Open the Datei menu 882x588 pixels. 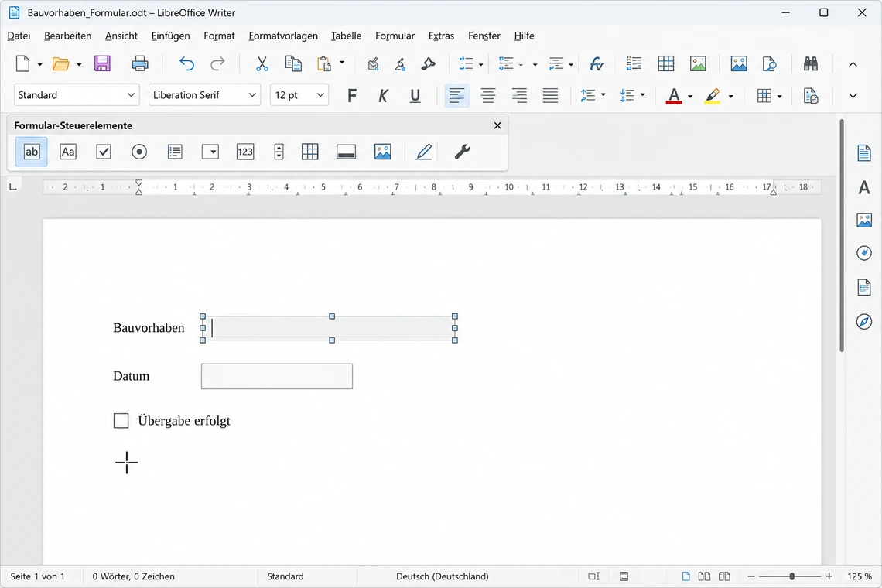pyautogui.click(x=19, y=36)
